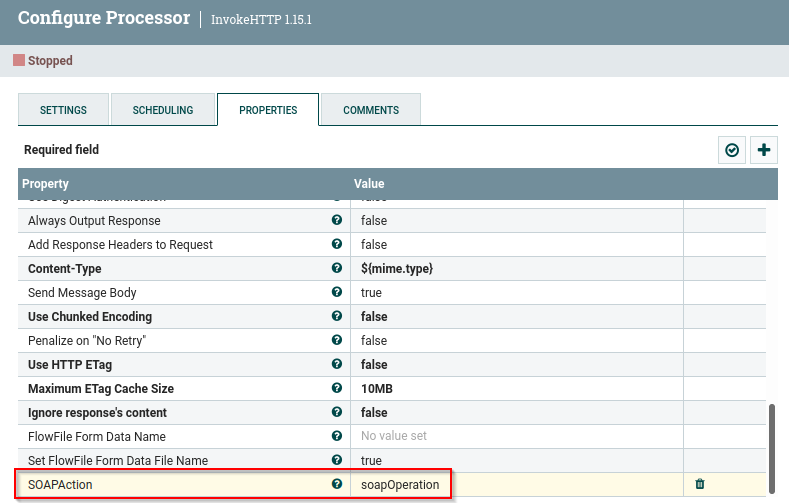Show help icon for Use Chunked Encoding
This screenshot has width=789, height=503.
[x=337, y=317]
